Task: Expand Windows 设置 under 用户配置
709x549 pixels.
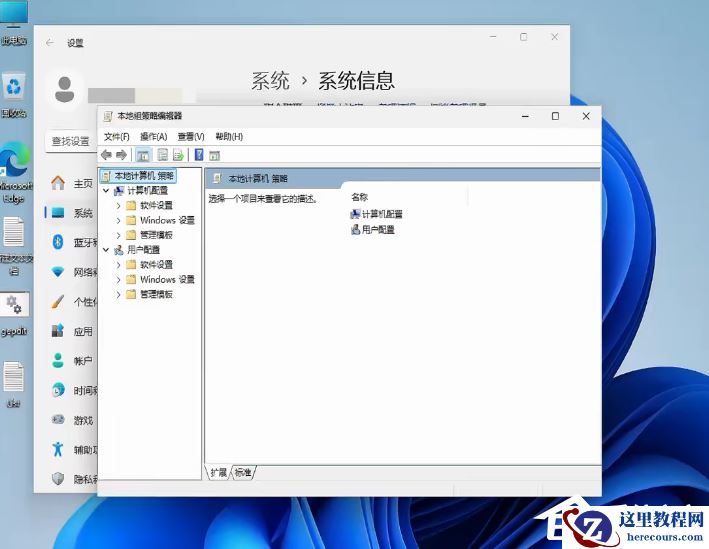Action: coord(118,279)
